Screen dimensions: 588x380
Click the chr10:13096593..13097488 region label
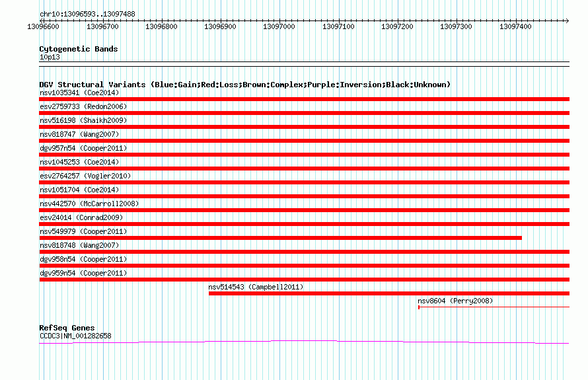(87, 15)
